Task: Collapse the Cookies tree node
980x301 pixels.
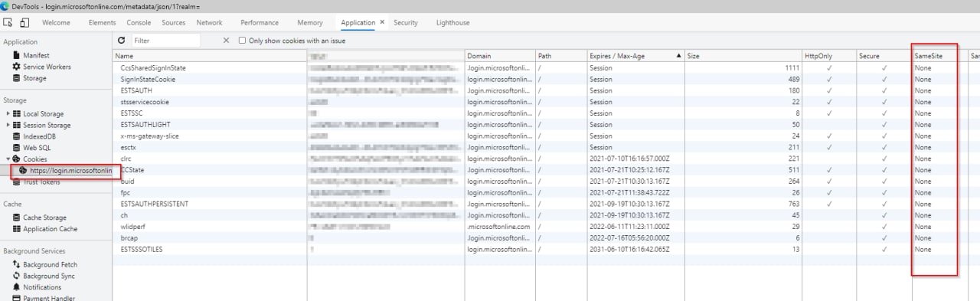Action: pos(8,159)
